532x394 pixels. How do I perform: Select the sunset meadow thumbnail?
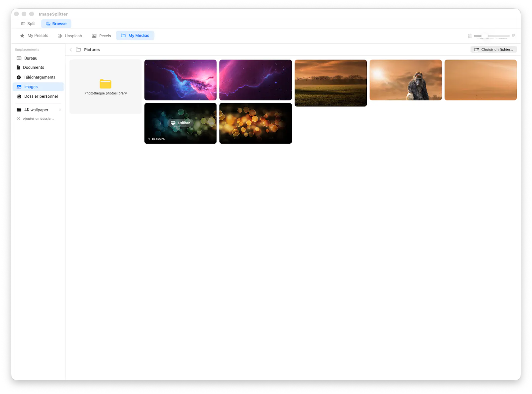[331, 83]
